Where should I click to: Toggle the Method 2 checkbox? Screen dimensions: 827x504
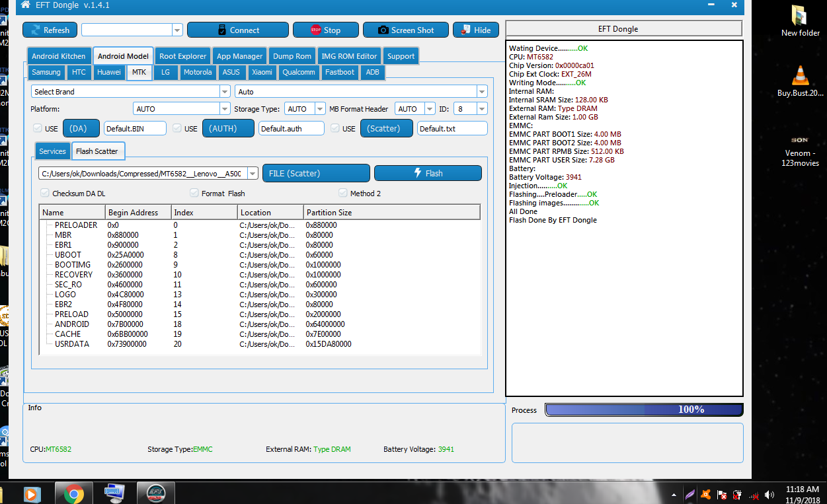343,193
